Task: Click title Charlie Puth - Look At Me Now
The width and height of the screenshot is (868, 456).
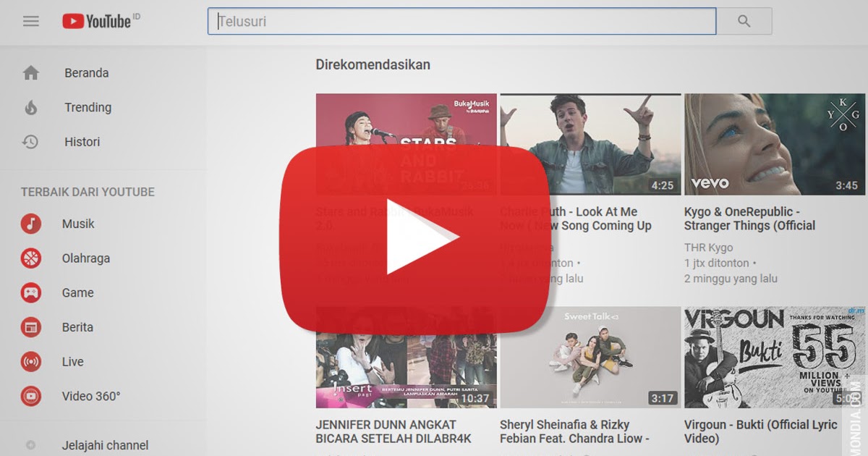Action: point(576,219)
